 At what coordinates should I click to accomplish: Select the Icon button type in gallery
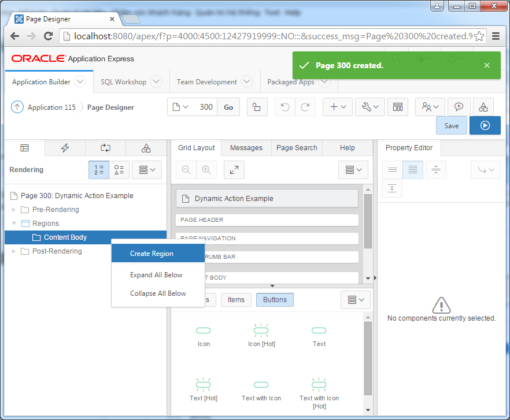[204, 335]
